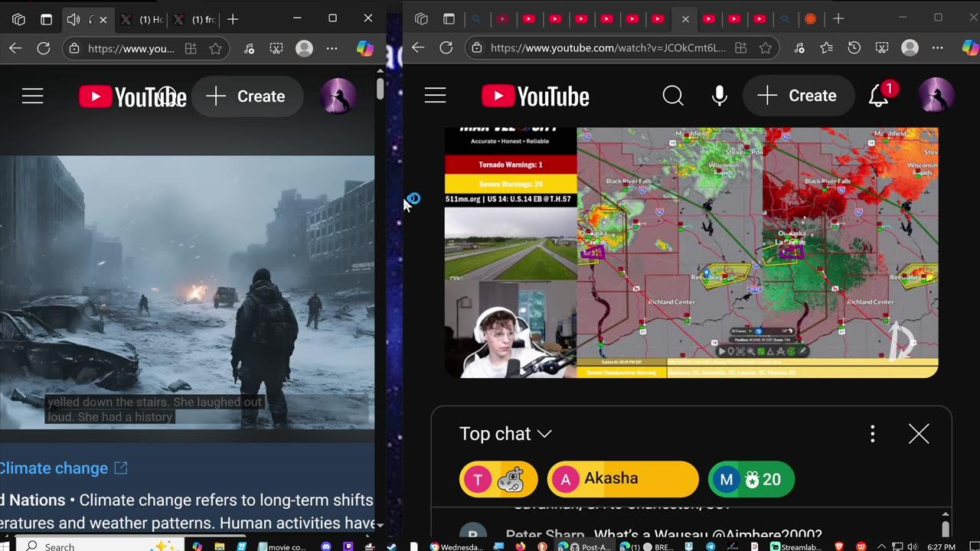Open Discord from the taskbar
The image size is (980, 551).
[x=326, y=546]
